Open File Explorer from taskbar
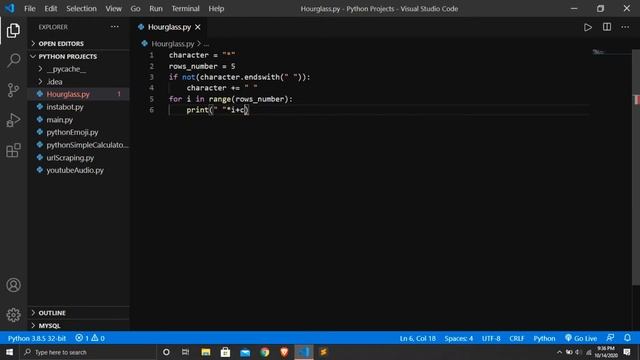The height and width of the screenshot is (360, 640). click(x=206, y=352)
